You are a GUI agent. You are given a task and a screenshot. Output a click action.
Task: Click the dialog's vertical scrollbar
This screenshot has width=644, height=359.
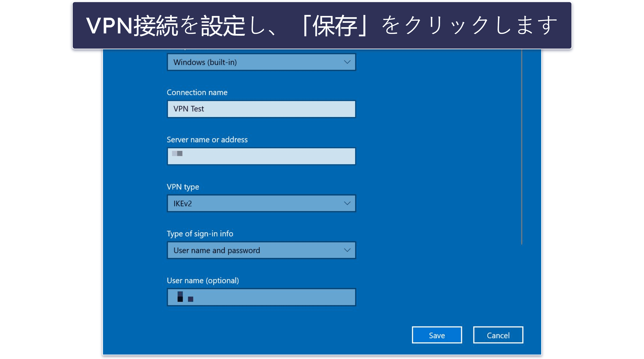(x=522, y=147)
